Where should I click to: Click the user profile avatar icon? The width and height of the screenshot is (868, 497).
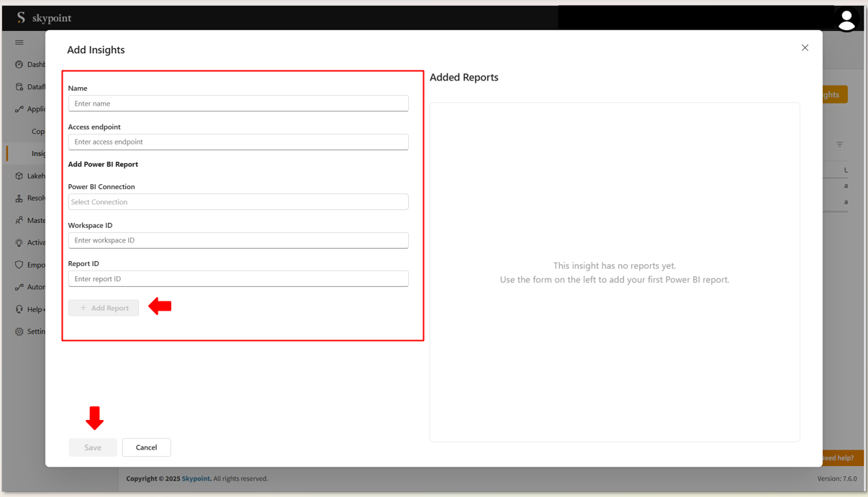pyautogui.click(x=846, y=20)
